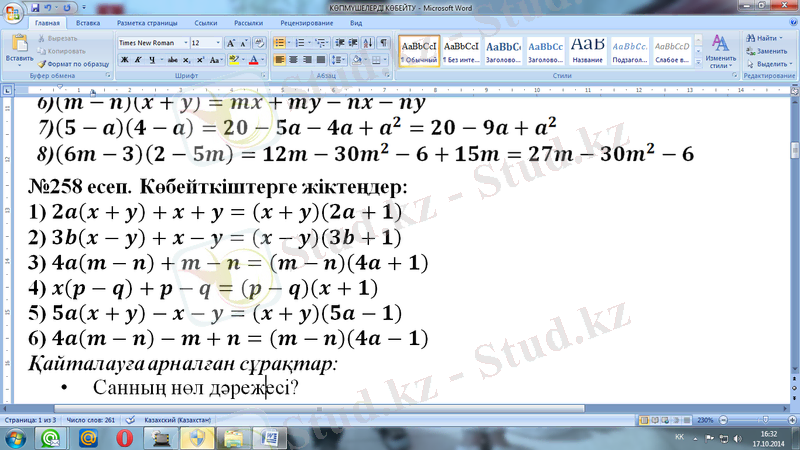Click the Grow Font icon
Image resolution: width=800 pixels, height=450 pixels.
click(230, 44)
